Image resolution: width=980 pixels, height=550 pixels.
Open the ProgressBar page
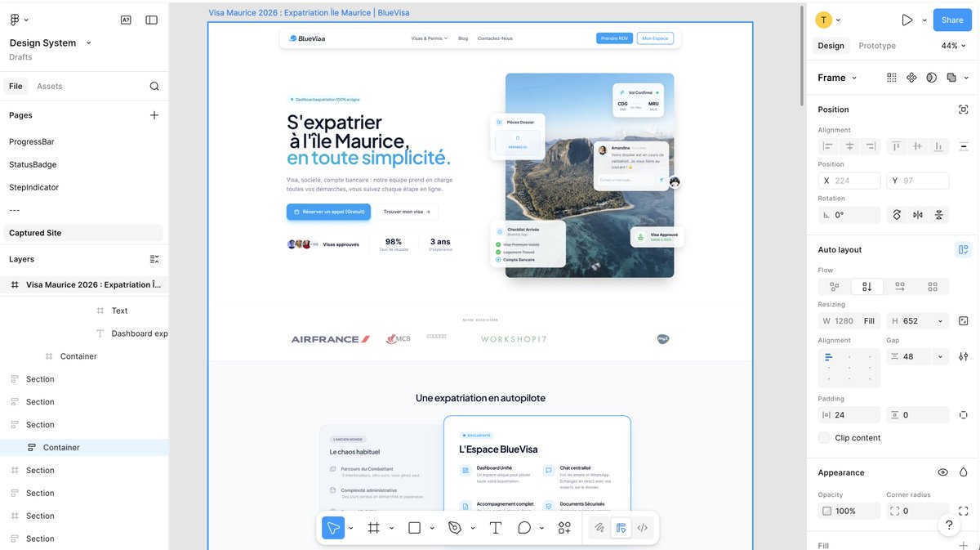[x=32, y=141]
